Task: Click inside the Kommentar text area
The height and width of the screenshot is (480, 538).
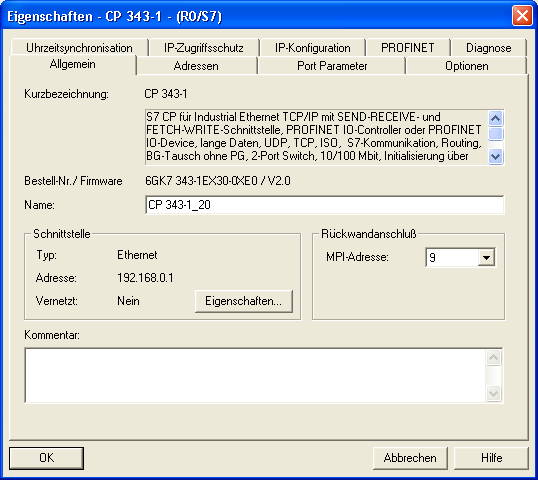Action: 256,375
